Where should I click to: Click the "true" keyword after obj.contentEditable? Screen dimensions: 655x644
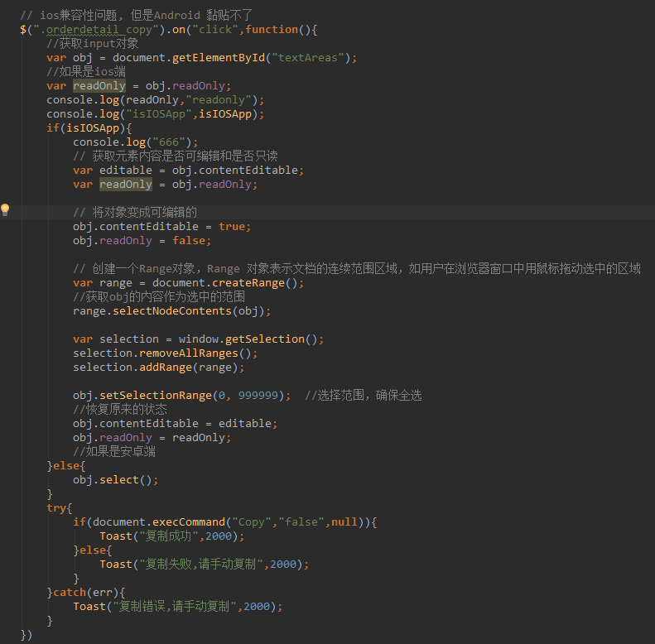[x=232, y=227]
